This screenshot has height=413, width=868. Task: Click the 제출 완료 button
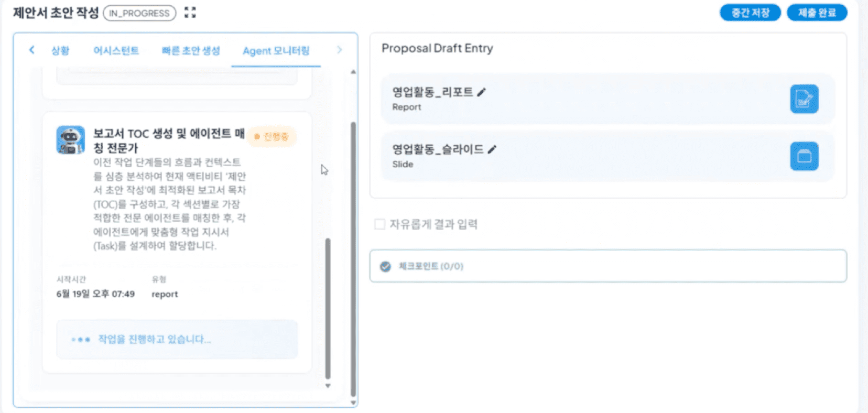pos(817,13)
